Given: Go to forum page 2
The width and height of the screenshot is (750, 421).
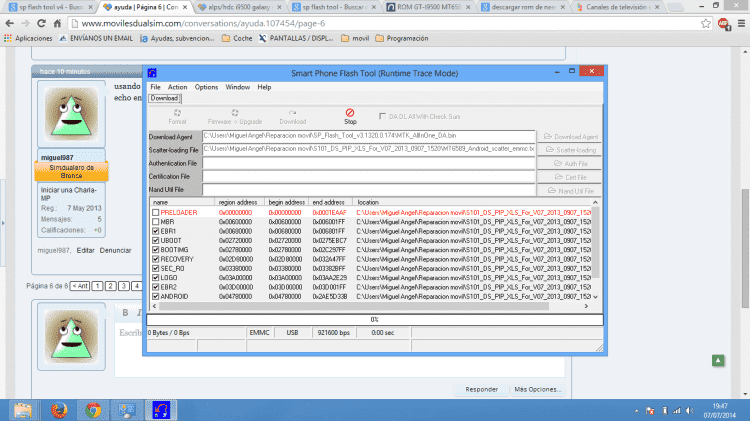Looking at the screenshot, I should (x=110, y=286).
